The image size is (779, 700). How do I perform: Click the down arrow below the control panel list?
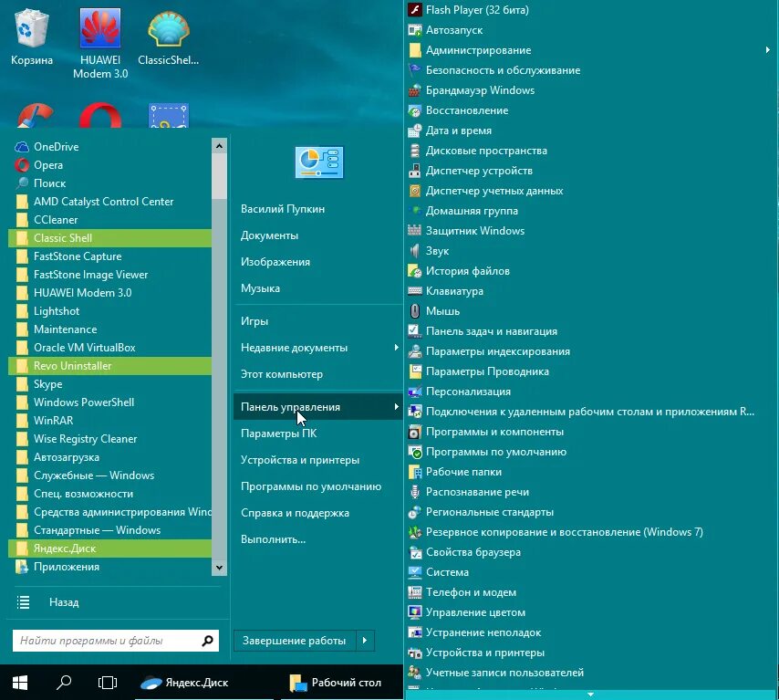click(x=591, y=695)
